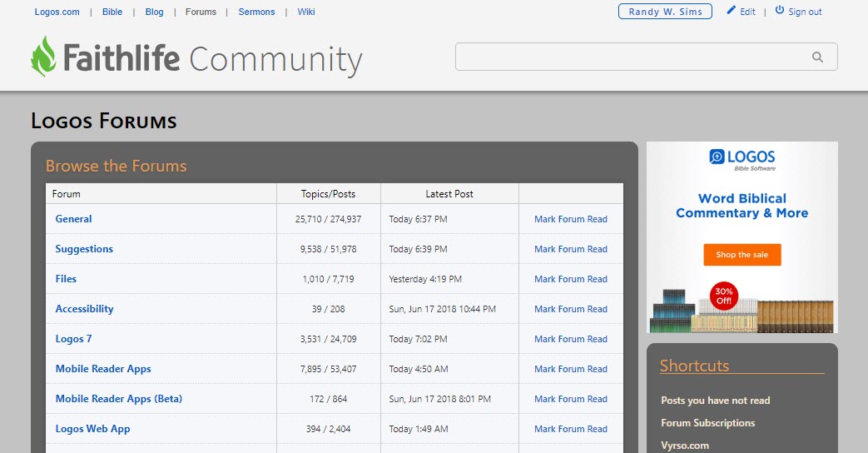Open the Accessibility forum
The height and width of the screenshot is (453, 868).
tap(84, 308)
